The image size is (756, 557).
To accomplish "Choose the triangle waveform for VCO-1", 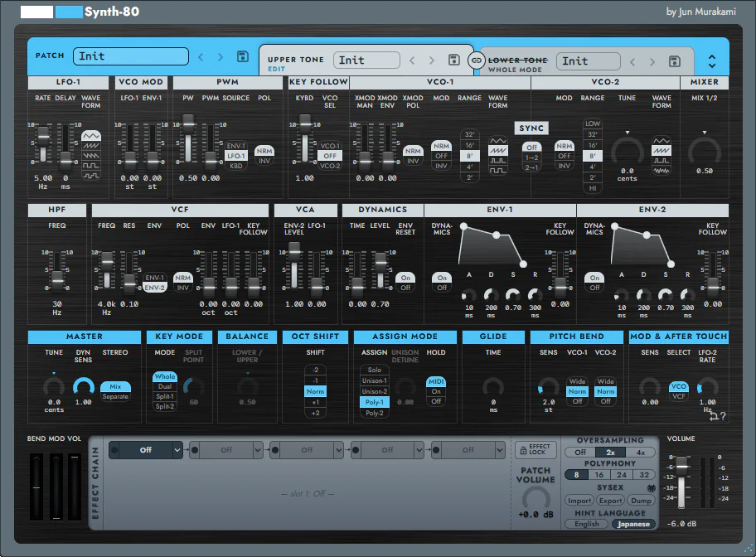I will (x=498, y=141).
